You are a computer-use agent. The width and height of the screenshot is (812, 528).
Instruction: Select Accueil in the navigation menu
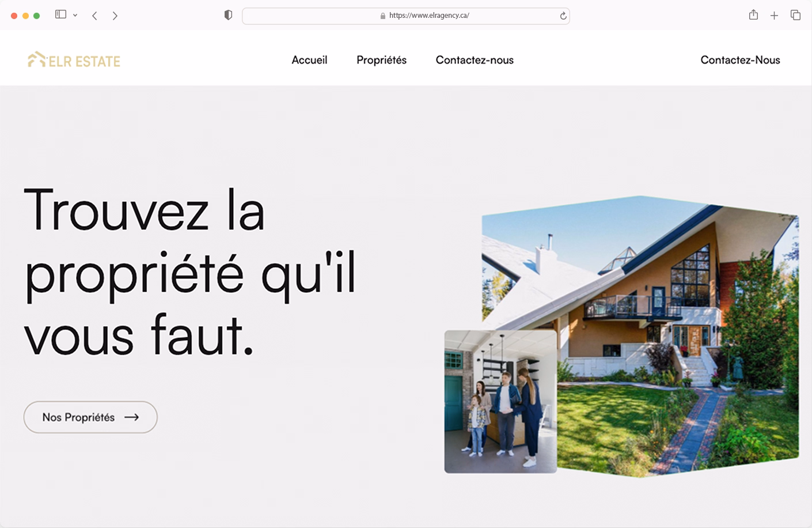(x=310, y=59)
